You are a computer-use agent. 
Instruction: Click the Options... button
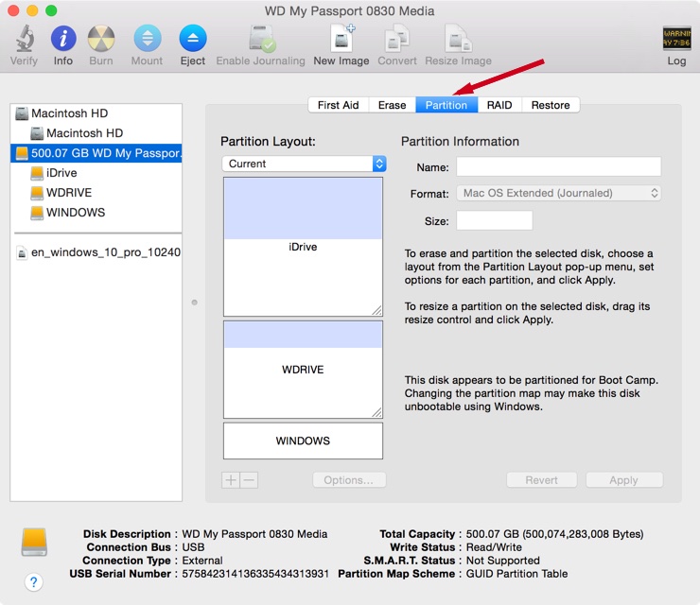349,480
